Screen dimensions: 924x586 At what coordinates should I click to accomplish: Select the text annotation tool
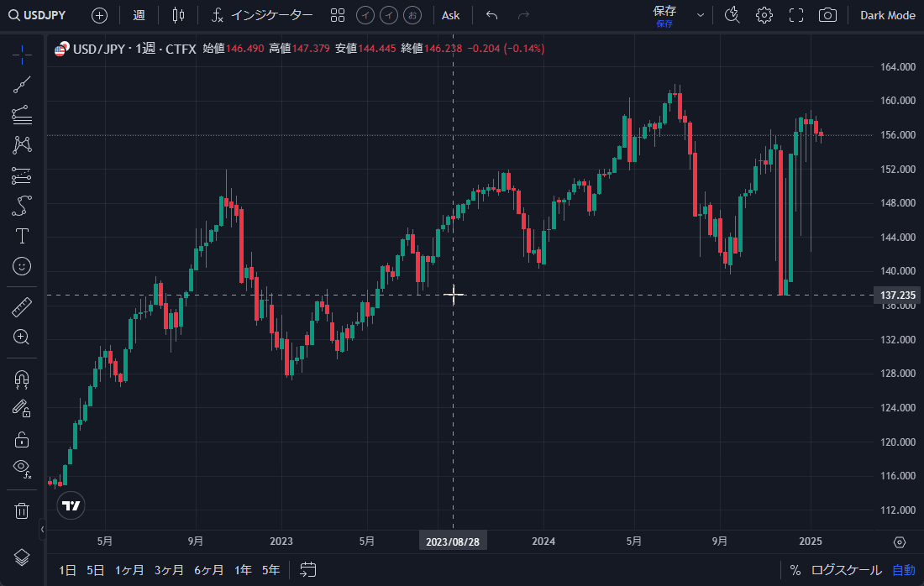click(21, 236)
